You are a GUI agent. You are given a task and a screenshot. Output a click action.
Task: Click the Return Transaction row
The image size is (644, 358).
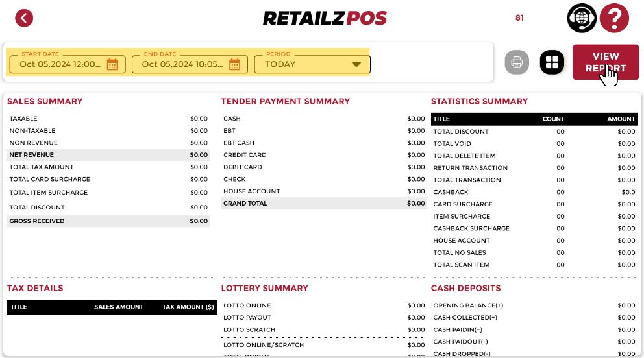(x=534, y=168)
